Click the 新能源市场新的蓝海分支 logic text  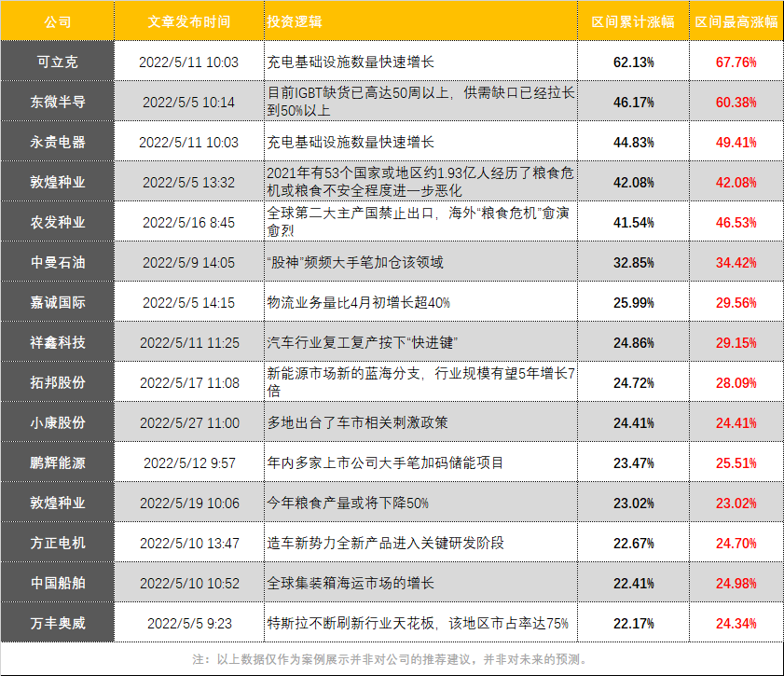point(421,382)
